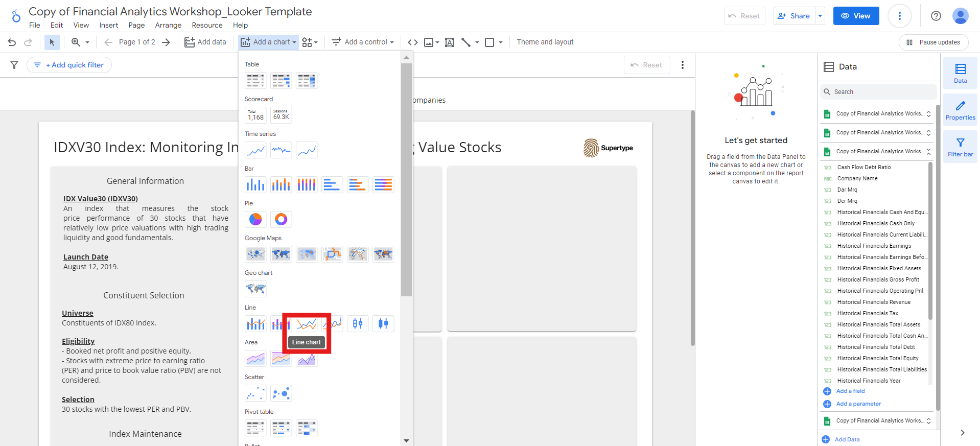Click the Undo arrow in toolbar
980x446 pixels.
pos(12,42)
